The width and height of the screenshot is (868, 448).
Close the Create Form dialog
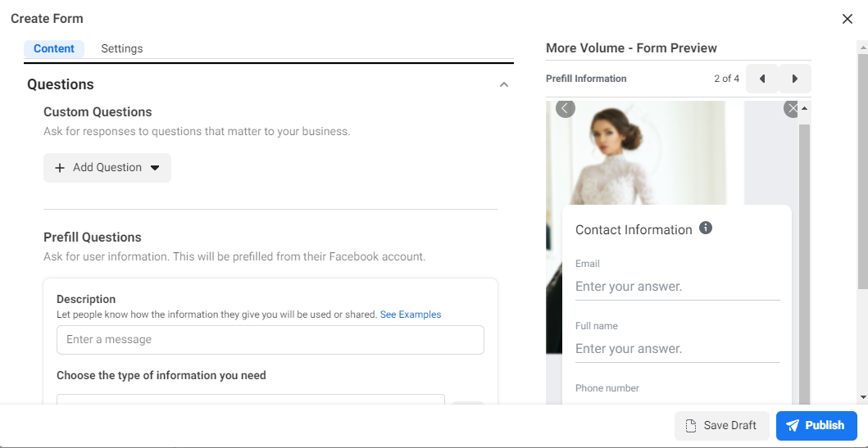click(848, 19)
